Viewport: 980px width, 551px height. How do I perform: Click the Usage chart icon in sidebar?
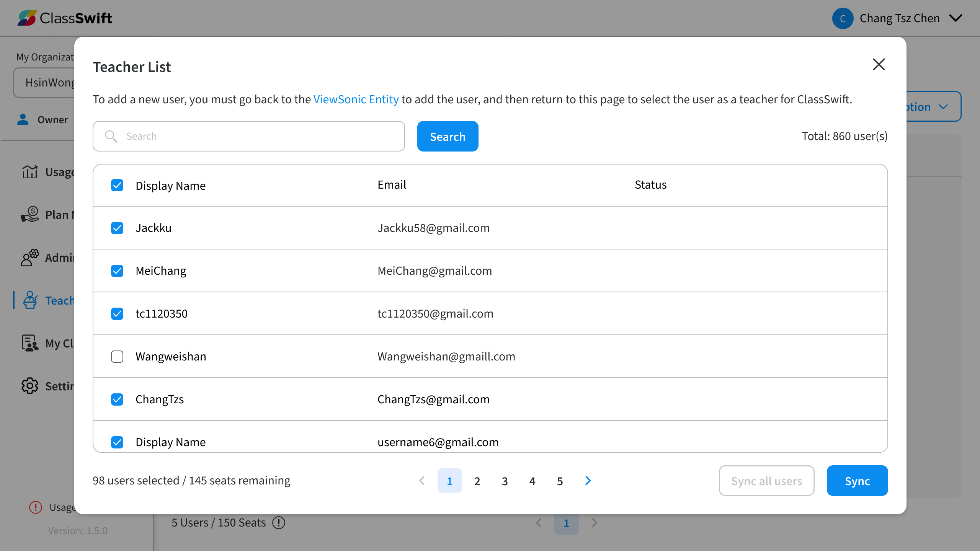coord(30,172)
